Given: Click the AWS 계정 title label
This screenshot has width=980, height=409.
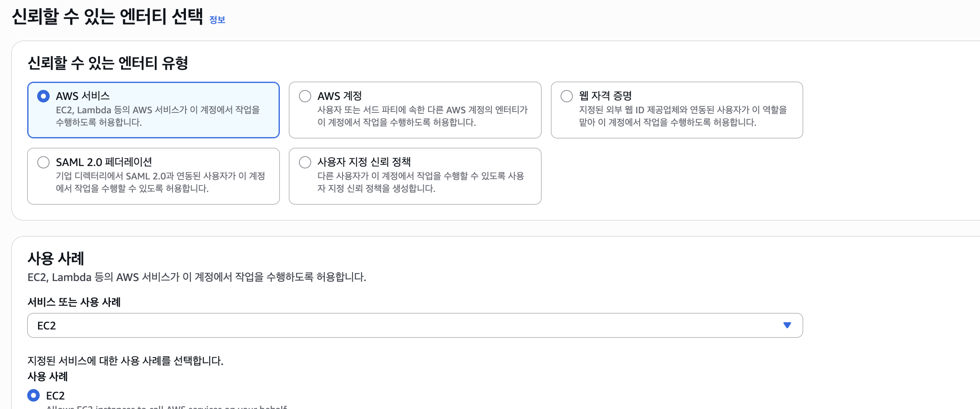Looking at the screenshot, I should pyautogui.click(x=339, y=96).
